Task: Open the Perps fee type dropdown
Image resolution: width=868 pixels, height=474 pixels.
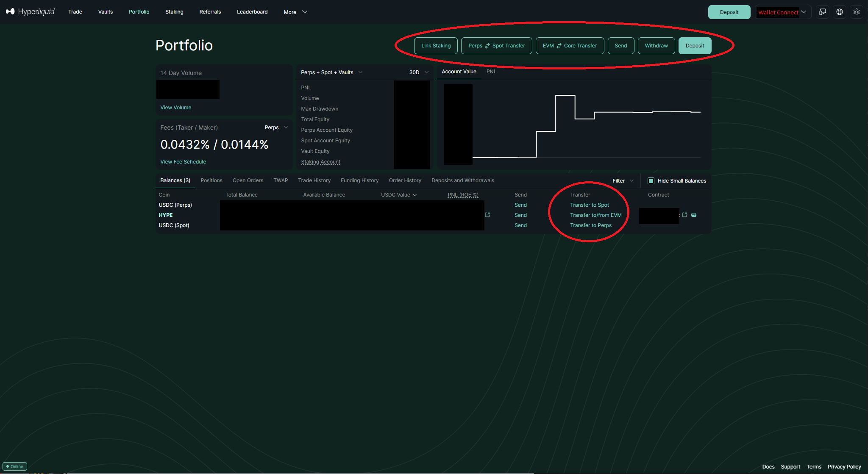Action: click(x=276, y=128)
